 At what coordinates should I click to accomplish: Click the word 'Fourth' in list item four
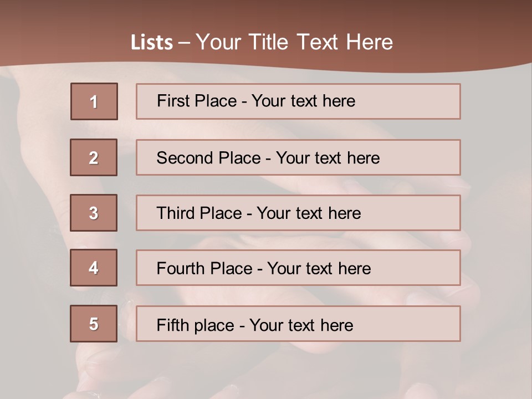pos(181,269)
